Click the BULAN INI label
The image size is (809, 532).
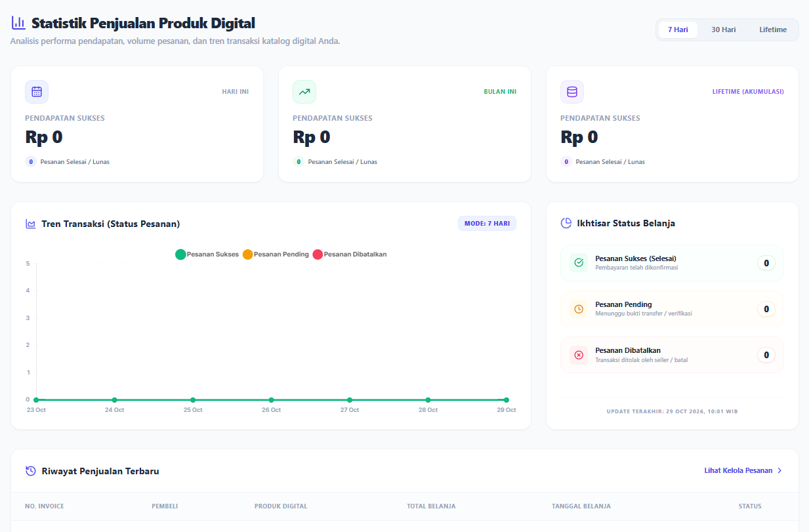(x=500, y=92)
